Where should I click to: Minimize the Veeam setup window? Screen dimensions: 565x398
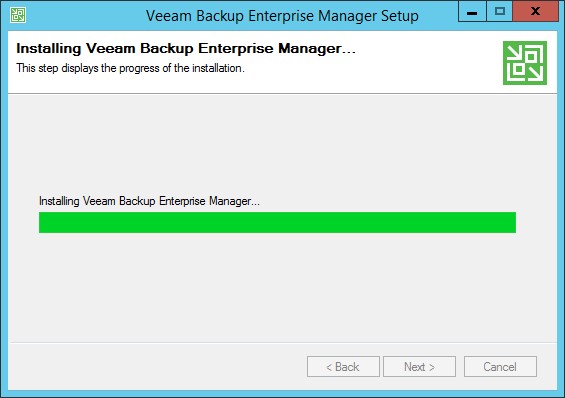coord(472,12)
